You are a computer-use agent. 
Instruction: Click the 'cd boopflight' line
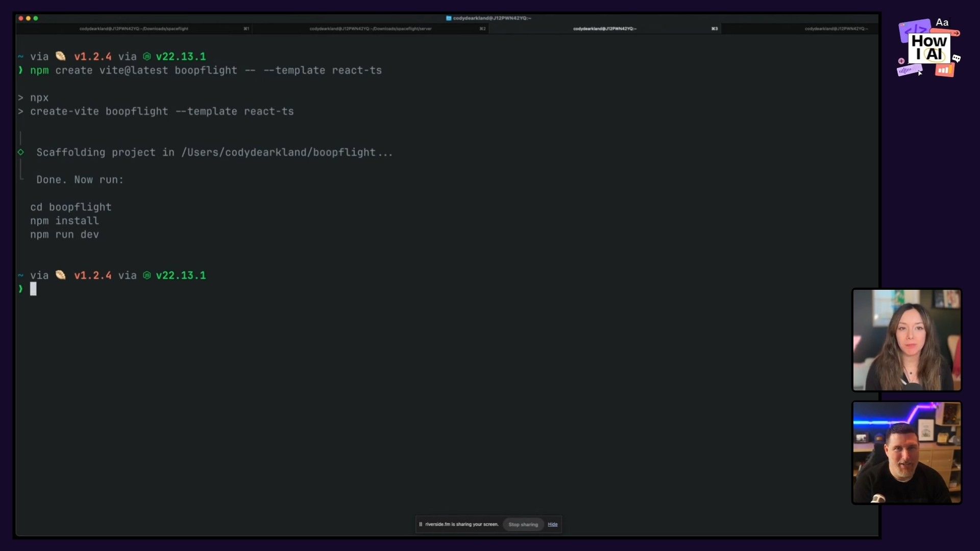coord(70,207)
